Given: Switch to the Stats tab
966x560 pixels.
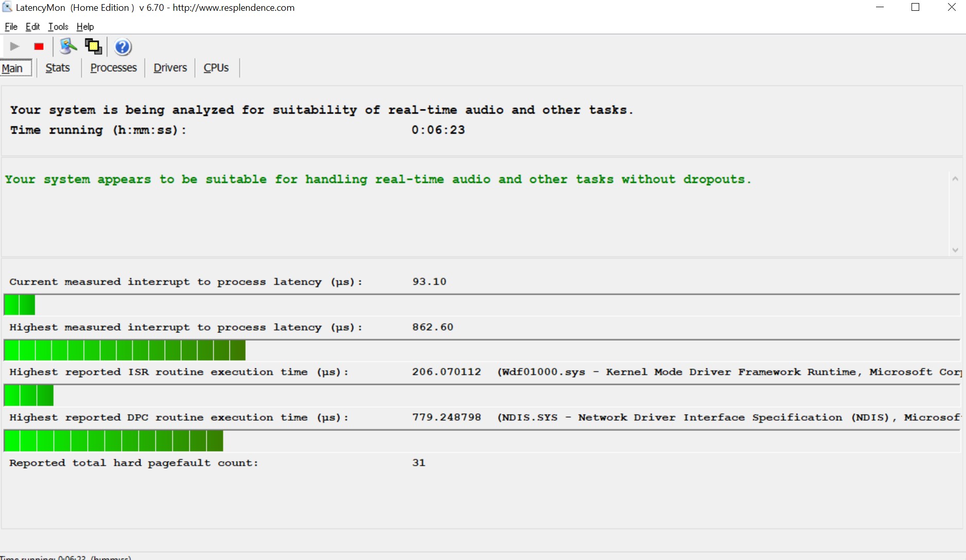Looking at the screenshot, I should (x=58, y=68).
